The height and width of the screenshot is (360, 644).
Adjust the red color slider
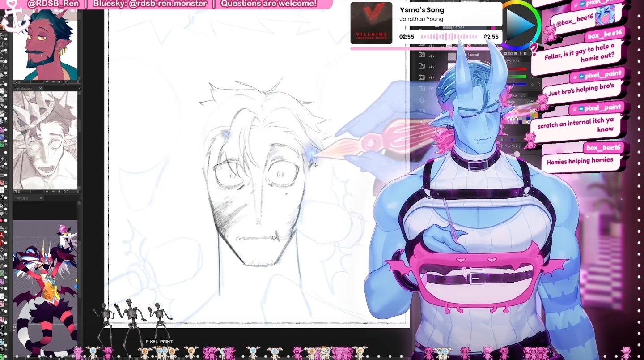[x=518, y=69]
